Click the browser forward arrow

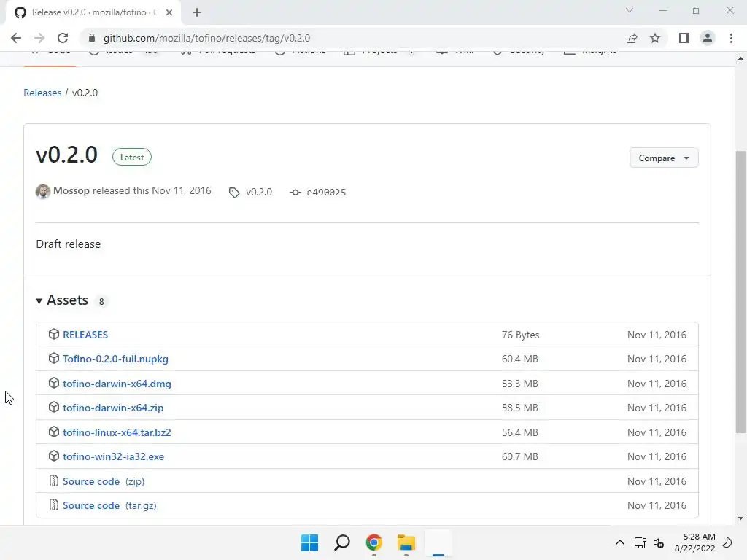(x=39, y=38)
